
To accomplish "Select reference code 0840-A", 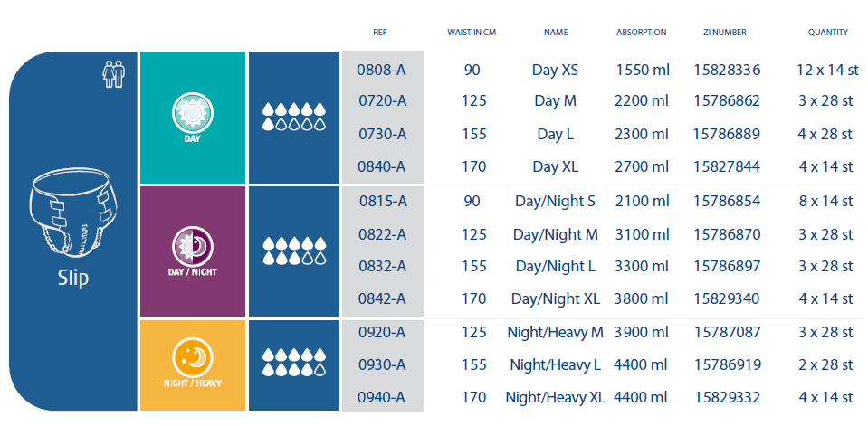I will click(x=383, y=166).
